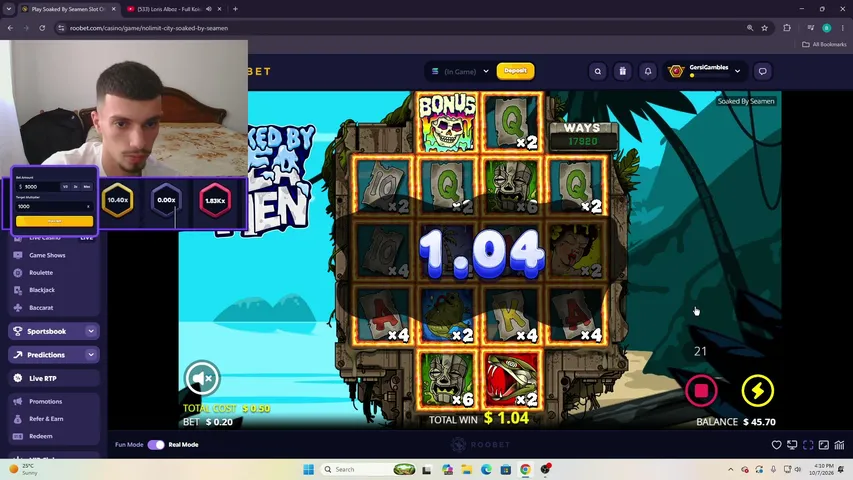Click the Target Multiplier input field
Screen dimensions: 853x480
pyautogui.click(x=54, y=206)
